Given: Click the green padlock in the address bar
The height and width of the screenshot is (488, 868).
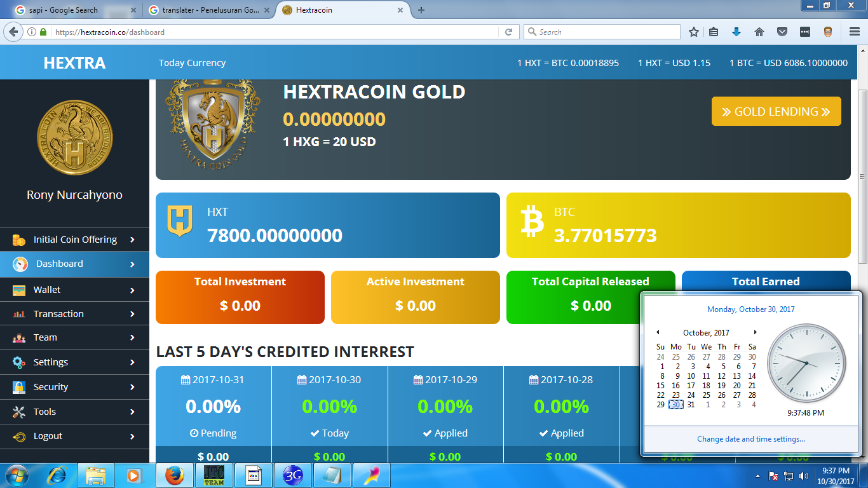Looking at the screenshot, I should 43,32.
